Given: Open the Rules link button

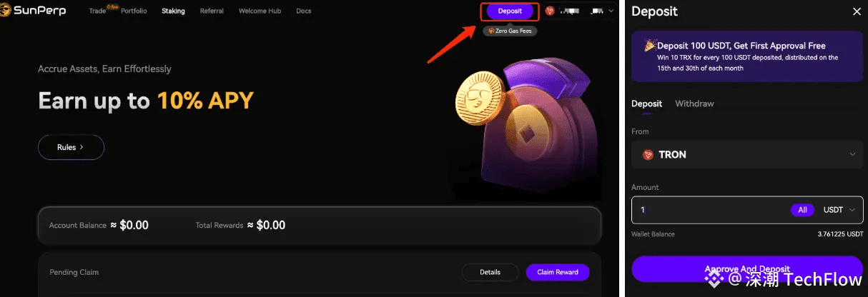Looking at the screenshot, I should click(71, 147).
